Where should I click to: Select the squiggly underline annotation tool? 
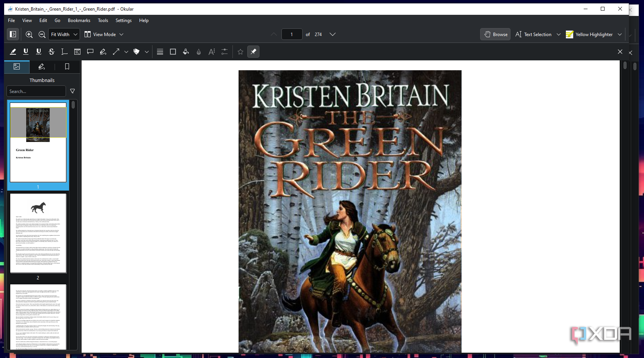39,52
